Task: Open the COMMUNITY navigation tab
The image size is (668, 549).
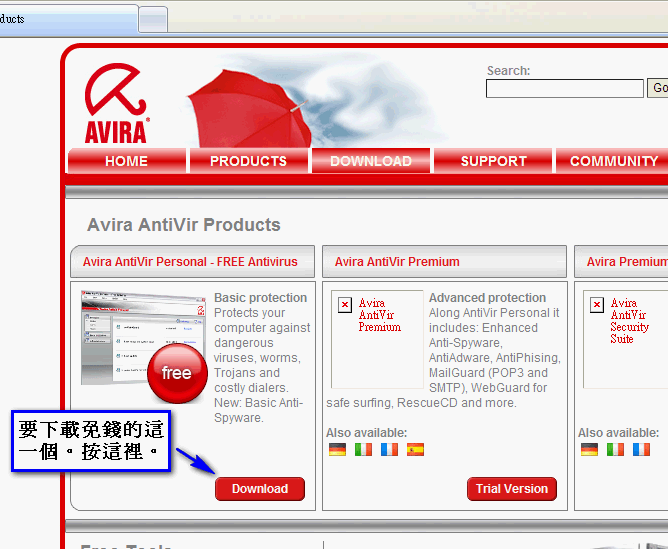Action: pyautogui.click(x=613, y=161)
